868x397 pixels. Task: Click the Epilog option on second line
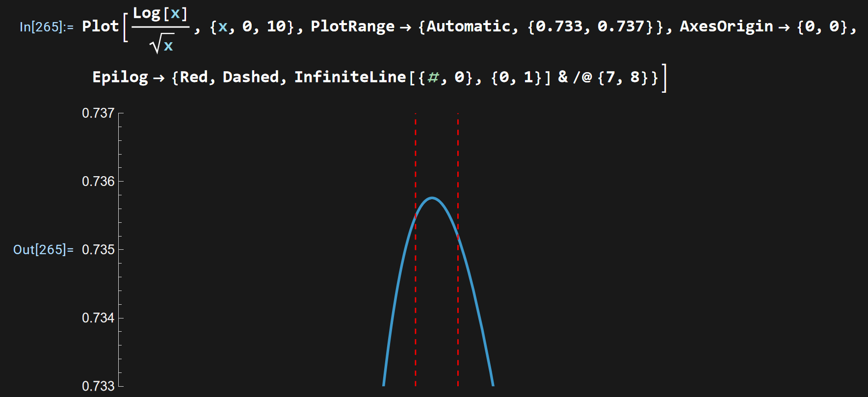click(120, 77)
